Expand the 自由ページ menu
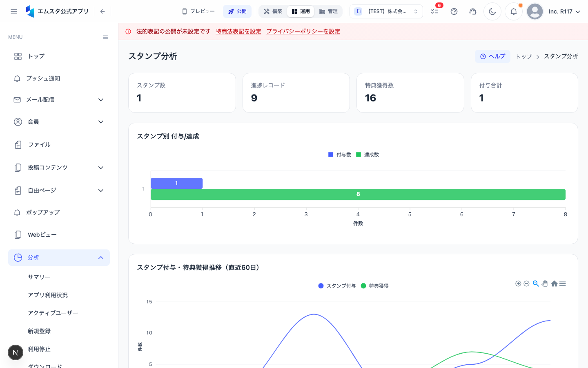Screen dimensions: 588x368 tap(59, 191)
